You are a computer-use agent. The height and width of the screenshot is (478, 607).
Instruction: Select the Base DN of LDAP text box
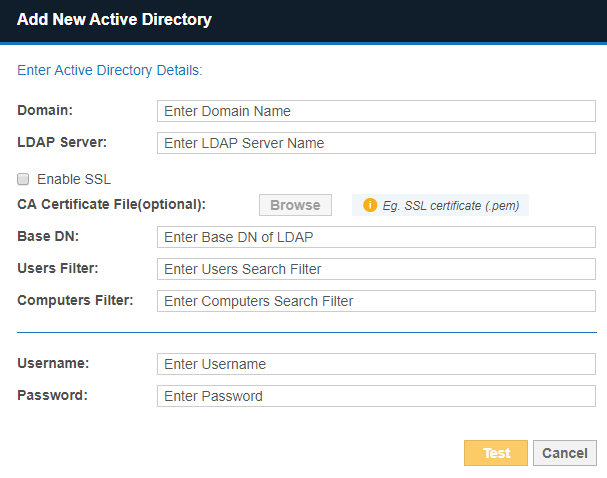(x=376, y=237)
